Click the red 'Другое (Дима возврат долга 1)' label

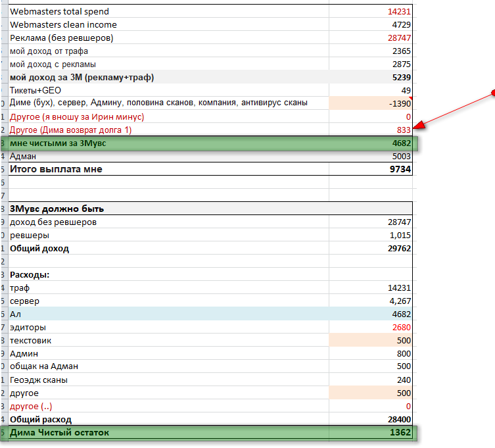(x=71, y=130)
